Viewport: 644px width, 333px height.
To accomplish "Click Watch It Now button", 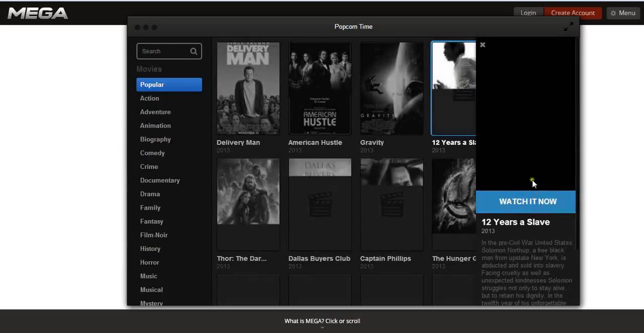I will [x=526, y=202].
